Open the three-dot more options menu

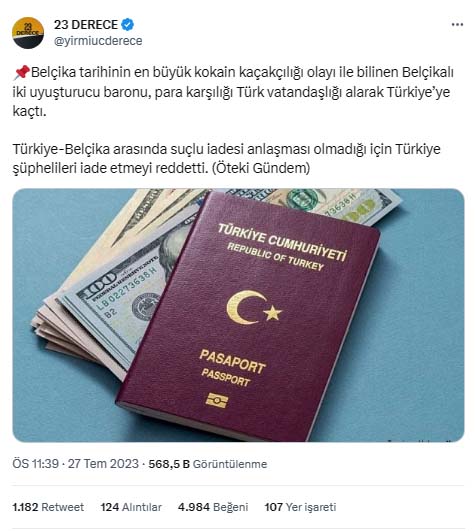click(x=457, y=24)
